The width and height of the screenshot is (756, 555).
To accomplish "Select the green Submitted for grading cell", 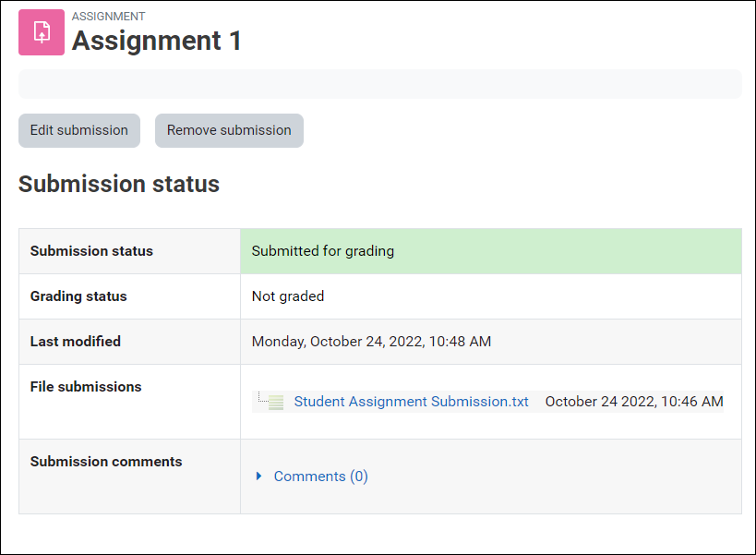I will pyautogui.click(x=490, y=251).
